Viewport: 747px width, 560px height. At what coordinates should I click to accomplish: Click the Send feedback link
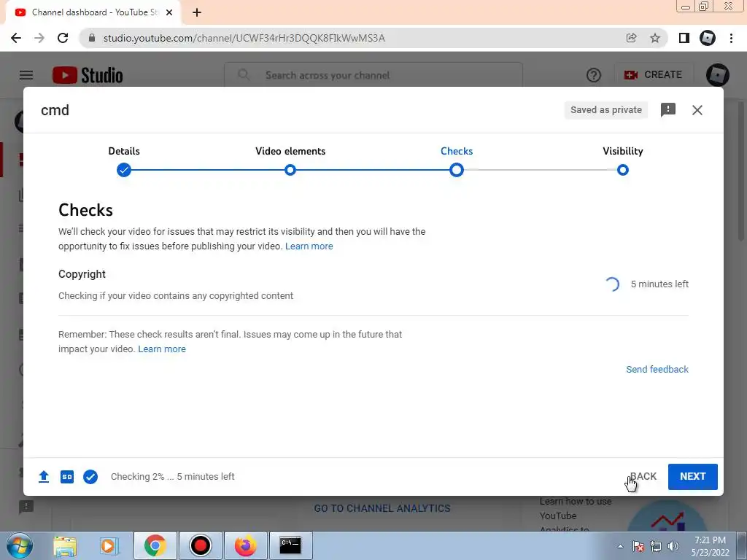pos(657,370)
